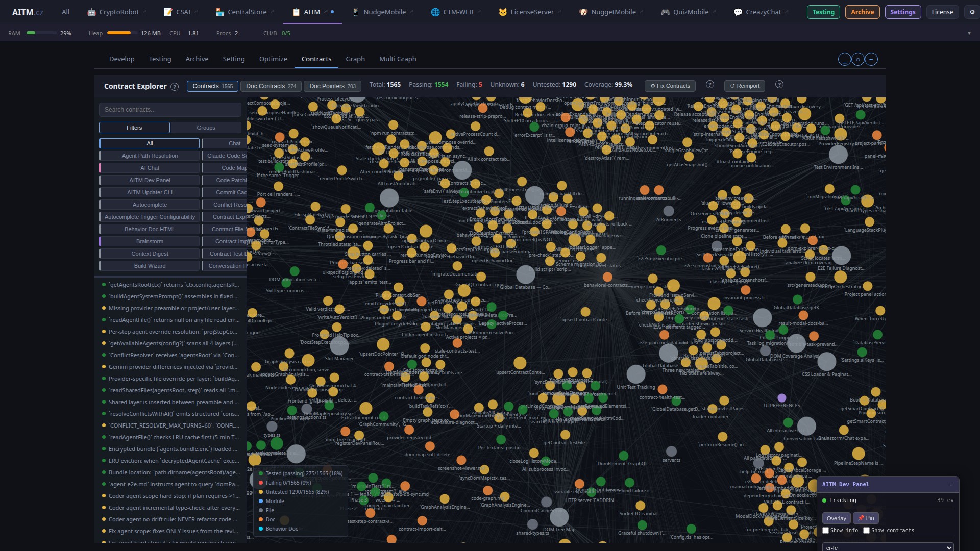Select the Autocomplete Trigger Configurability filter
The image size is (980, 551).
150,217
